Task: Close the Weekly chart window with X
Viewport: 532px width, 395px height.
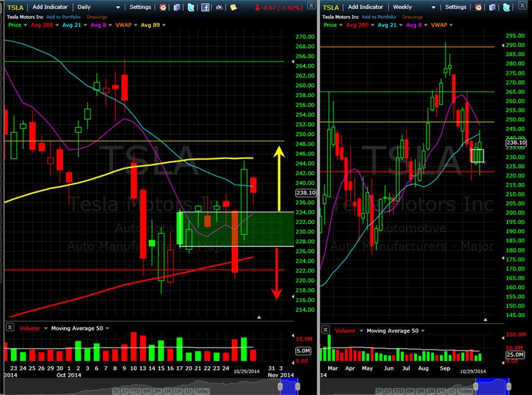Action: [x=522, y=5]
